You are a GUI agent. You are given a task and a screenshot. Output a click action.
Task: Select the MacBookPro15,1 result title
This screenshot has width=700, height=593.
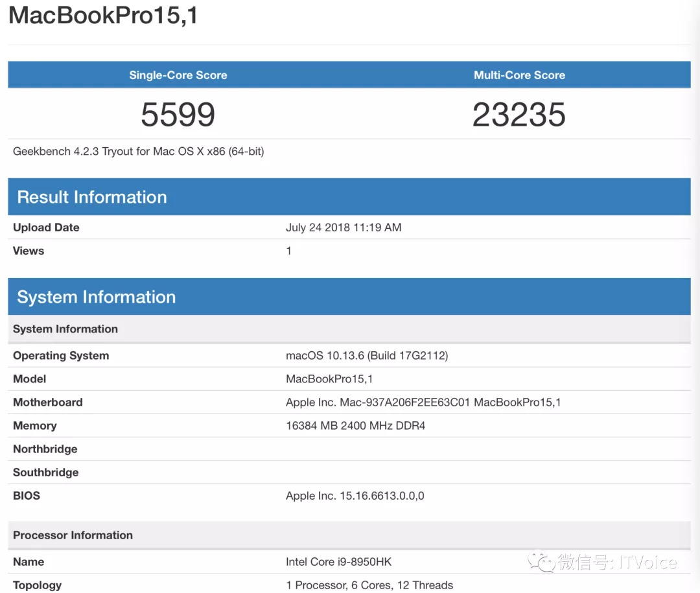coord(104,16)
